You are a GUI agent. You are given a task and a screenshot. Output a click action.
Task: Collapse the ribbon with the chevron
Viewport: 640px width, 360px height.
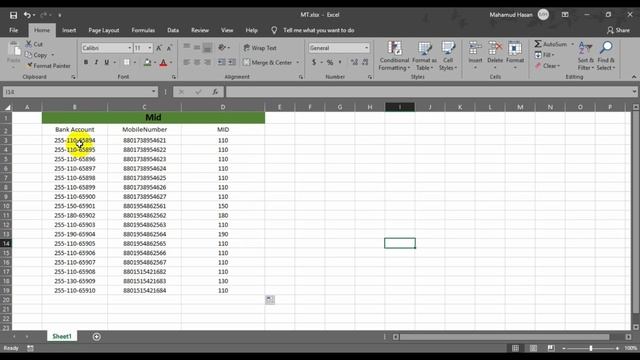coord(634,77)
